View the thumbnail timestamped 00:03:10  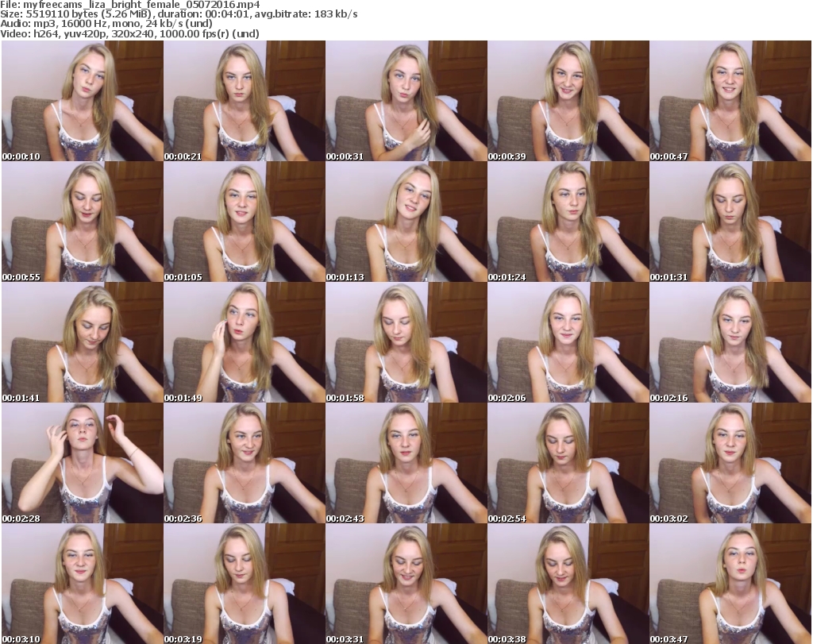83,584
